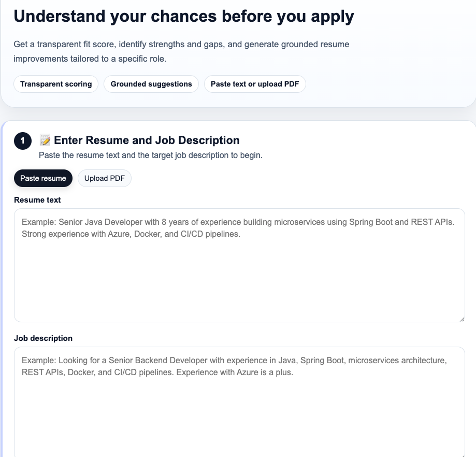Click the memo pencil emoji icon
The height and width of the screenshot is (457, 476).
coord(45,140)
